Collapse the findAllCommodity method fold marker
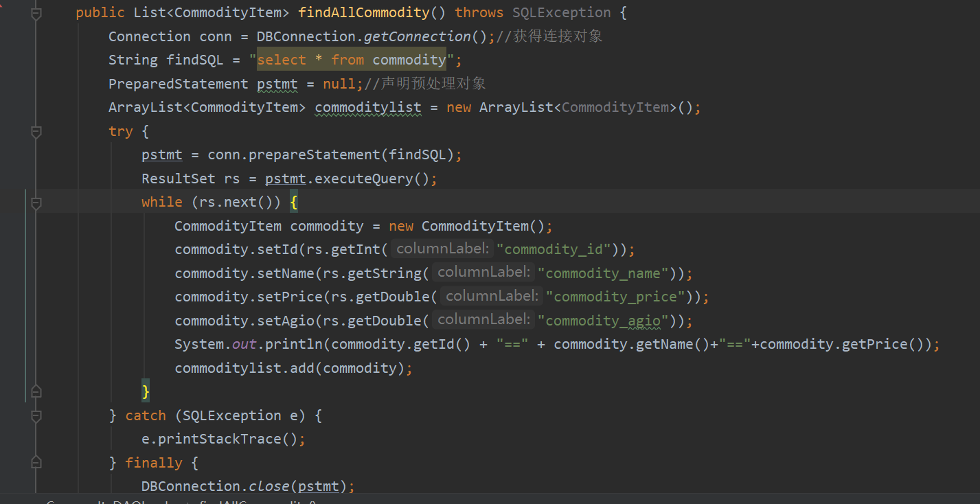The width and height of the screenshot is (980, 504). (x=36, y=13)
